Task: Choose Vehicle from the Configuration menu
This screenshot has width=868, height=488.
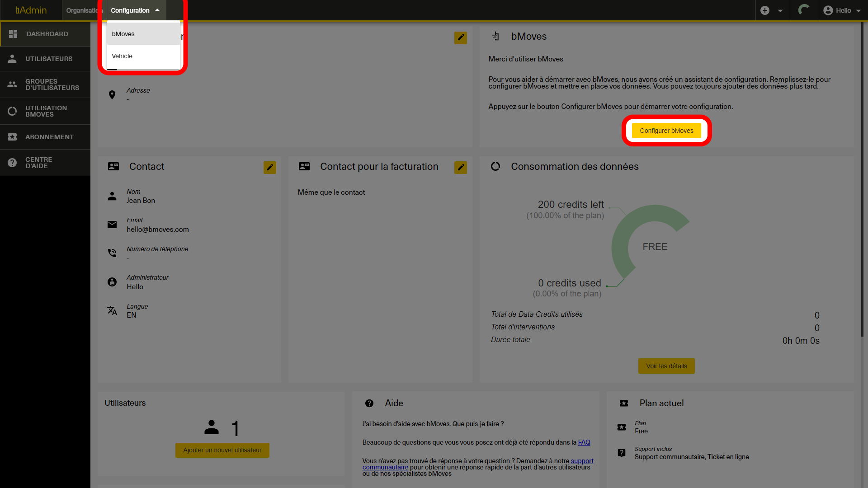Action: tap(122, 56)
